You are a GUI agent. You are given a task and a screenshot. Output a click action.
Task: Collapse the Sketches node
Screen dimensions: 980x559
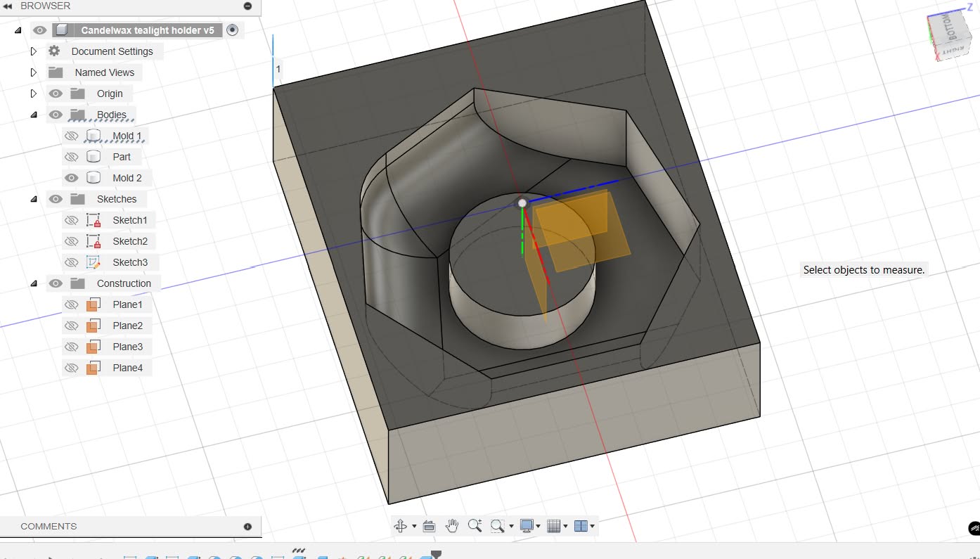tap(34, 199)
